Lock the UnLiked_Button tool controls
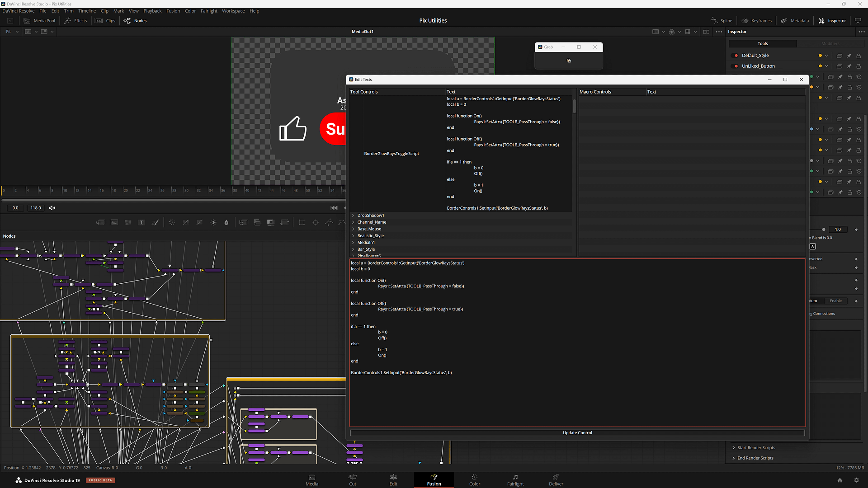The width and height of the screenshot is (868, 488). [x=859, y=66]
